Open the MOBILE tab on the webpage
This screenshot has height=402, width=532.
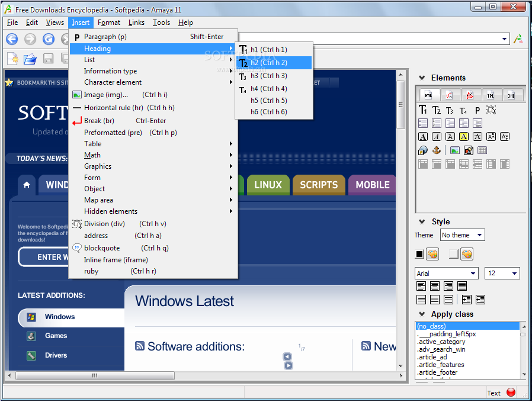[372, 185]
